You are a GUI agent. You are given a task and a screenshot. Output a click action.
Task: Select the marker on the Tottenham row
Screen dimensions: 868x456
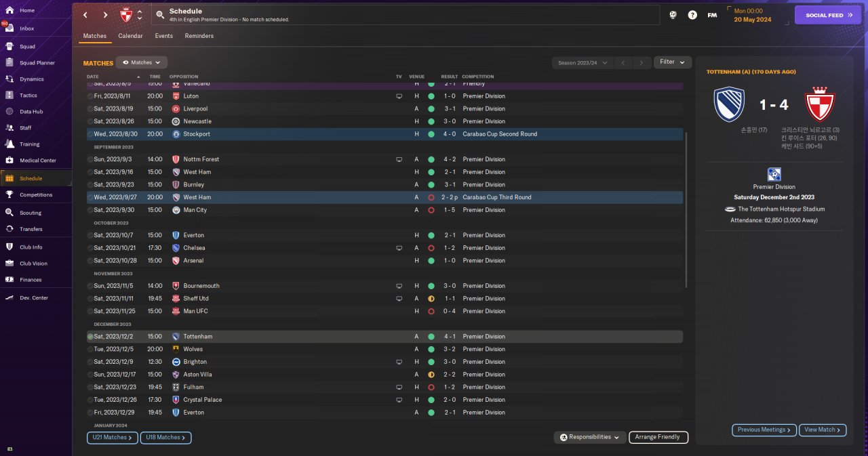click(x=90, y=337)
